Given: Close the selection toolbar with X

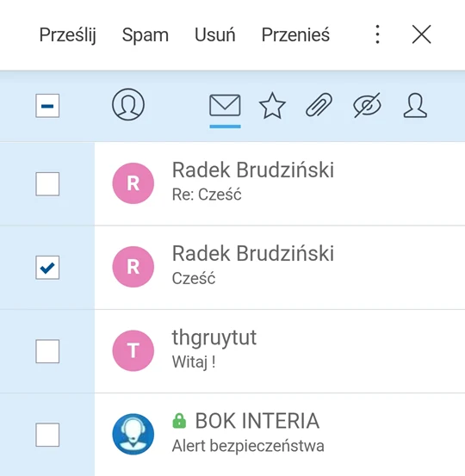Looking at the screenshot, I should coord(421,34).
